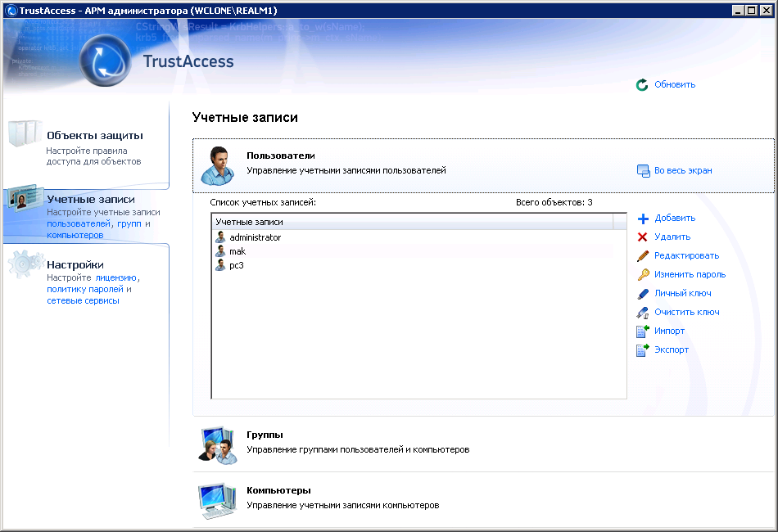Click Всего объектов: 3 counter
The height and width of the screenshot is (532, 778).
(x=554, y=202)
